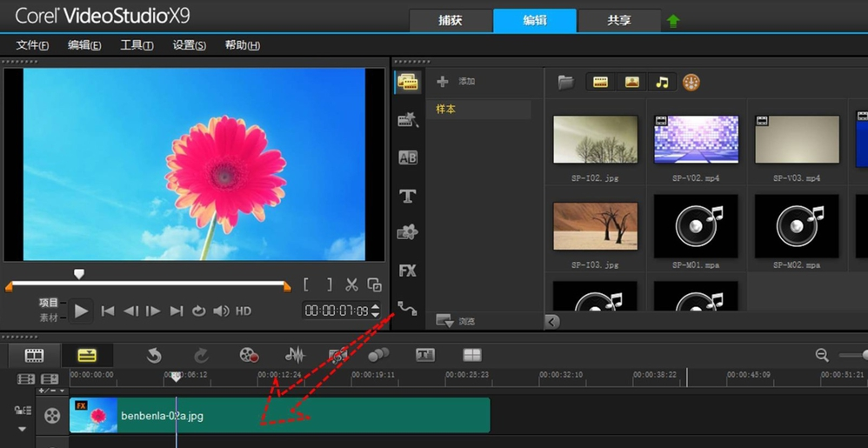Click the round sort clips icon
Image resolution: width=868 pixels, height=448 pixels.
[x=691, y=83]
